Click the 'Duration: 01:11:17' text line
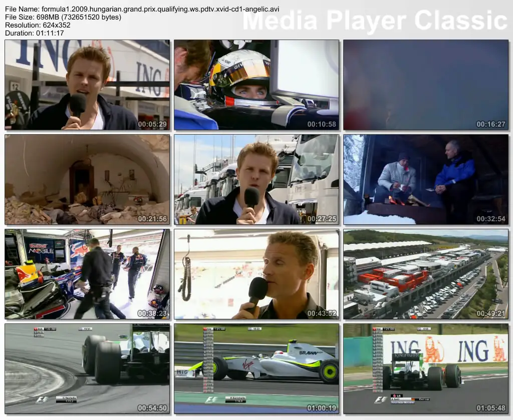Image resolution: width=513 pixels, height=420 pixels. [x=35, y=33]
